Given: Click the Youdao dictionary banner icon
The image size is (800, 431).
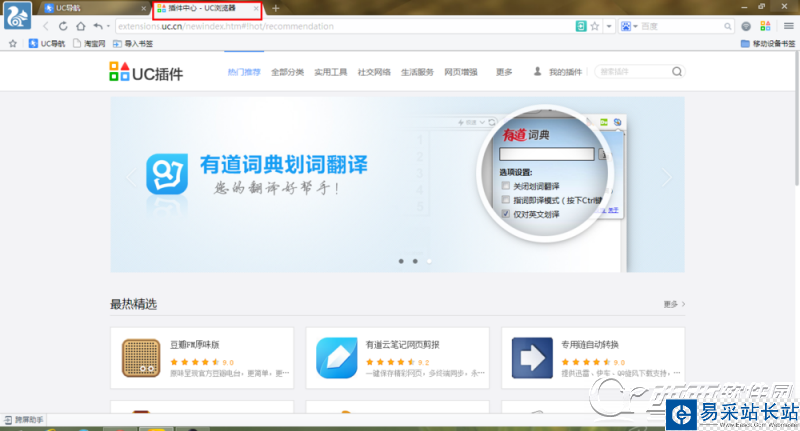Looking at the screenshot, I should click(167, 174).
